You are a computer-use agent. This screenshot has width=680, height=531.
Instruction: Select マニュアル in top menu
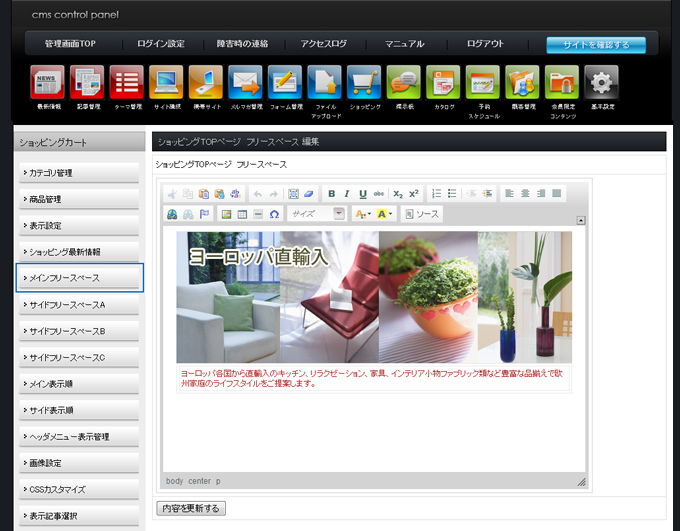[404, 44]
